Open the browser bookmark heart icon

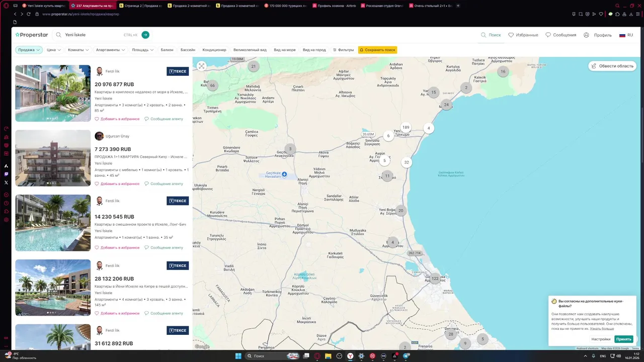[601, 14]
